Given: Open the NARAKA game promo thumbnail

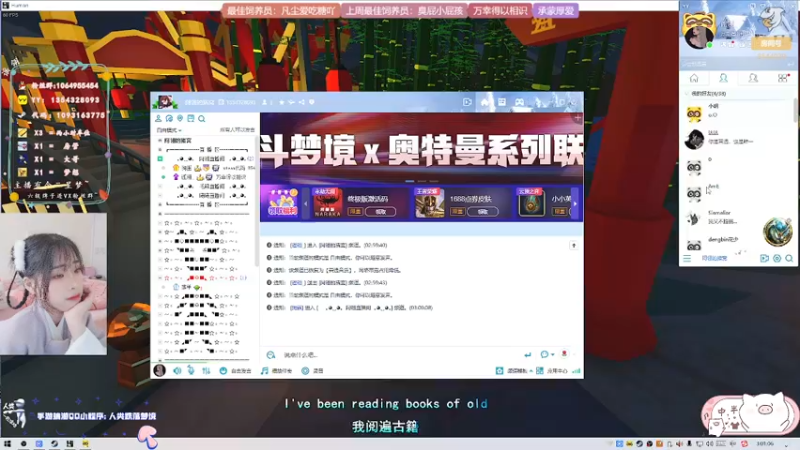Looking at the screenshot, I should coord(327,203).
